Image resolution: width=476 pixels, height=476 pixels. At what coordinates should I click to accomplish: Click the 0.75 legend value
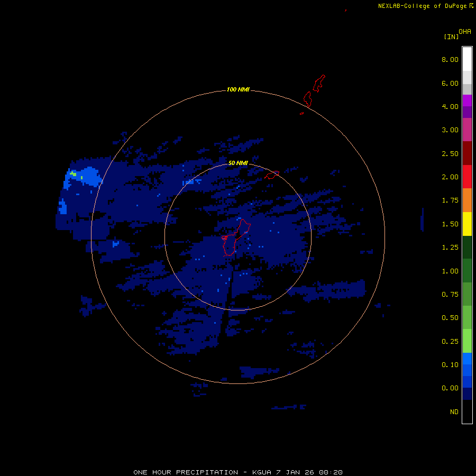click(450, 295)
